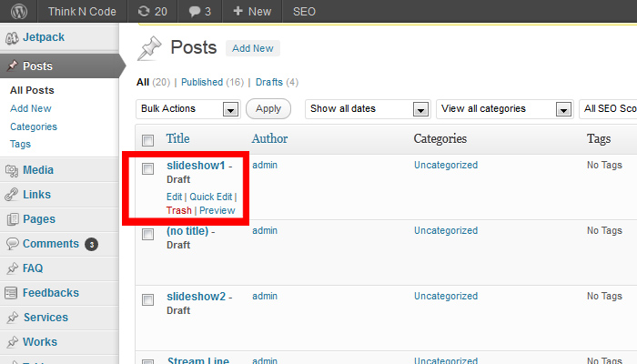This screenshot has height=364, width=637.
Task: Click Quick Edit under slideshow1
Action: pyautogui.click(x=211, y=197)
